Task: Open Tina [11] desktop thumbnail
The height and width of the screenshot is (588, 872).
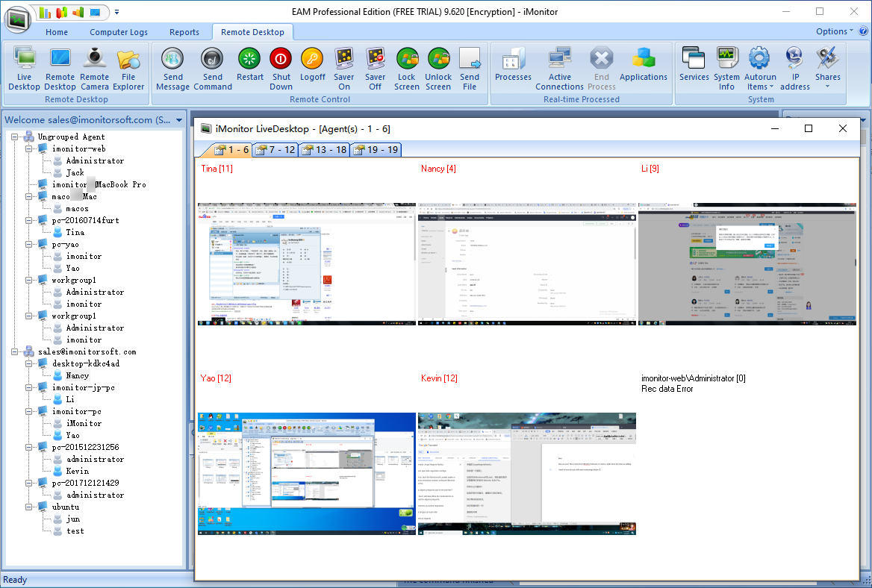Action: [x=306, y=264]
